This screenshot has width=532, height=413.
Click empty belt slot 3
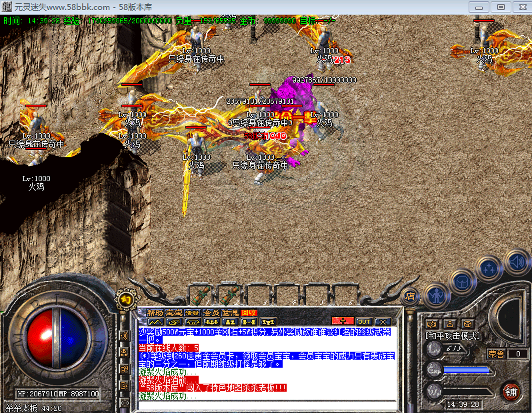click(x=259, y=295)
